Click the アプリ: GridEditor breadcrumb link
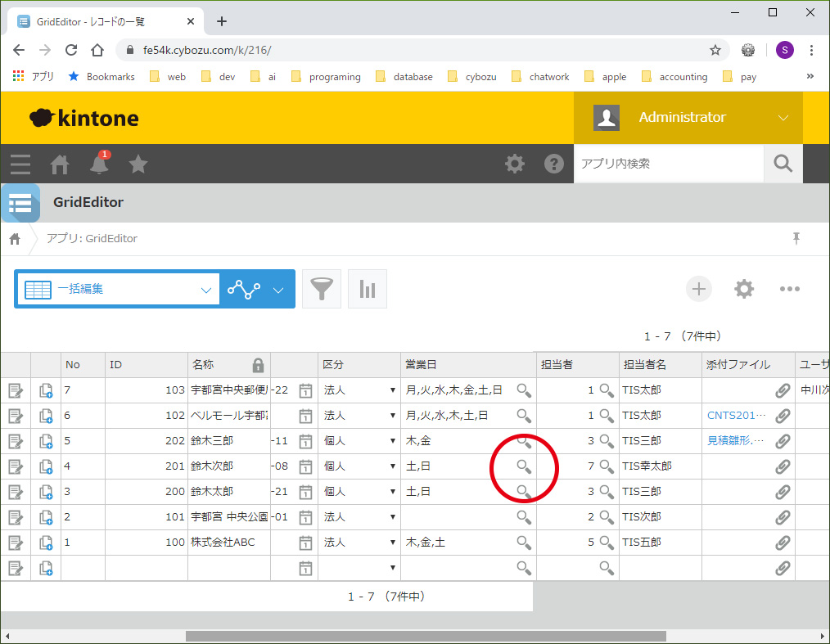830x644 pixels. pyautogui.click(x=92, y=239)
